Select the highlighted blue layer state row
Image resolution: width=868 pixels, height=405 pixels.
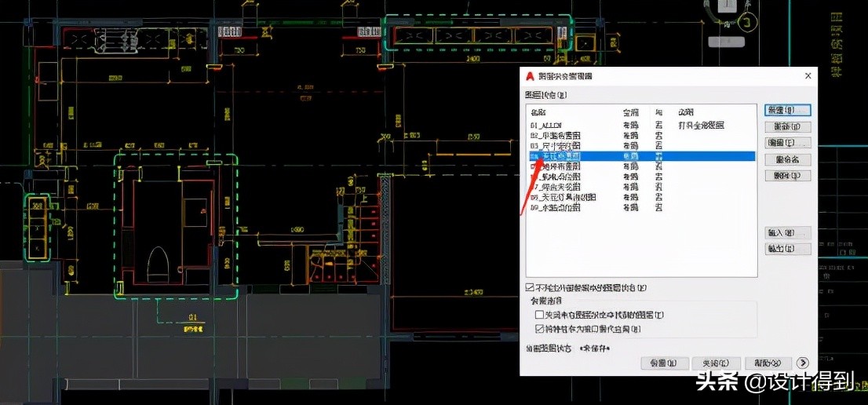(641, 156)
